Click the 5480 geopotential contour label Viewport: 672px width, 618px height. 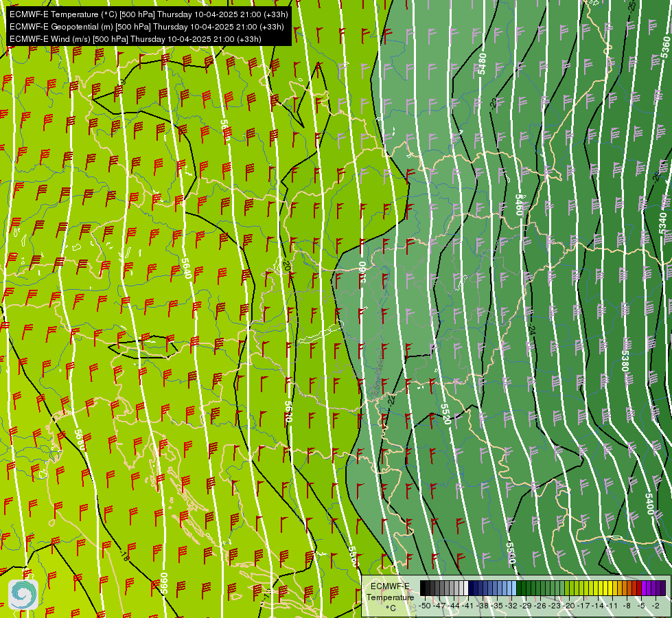pyautogui.click(x=482, y=63)
